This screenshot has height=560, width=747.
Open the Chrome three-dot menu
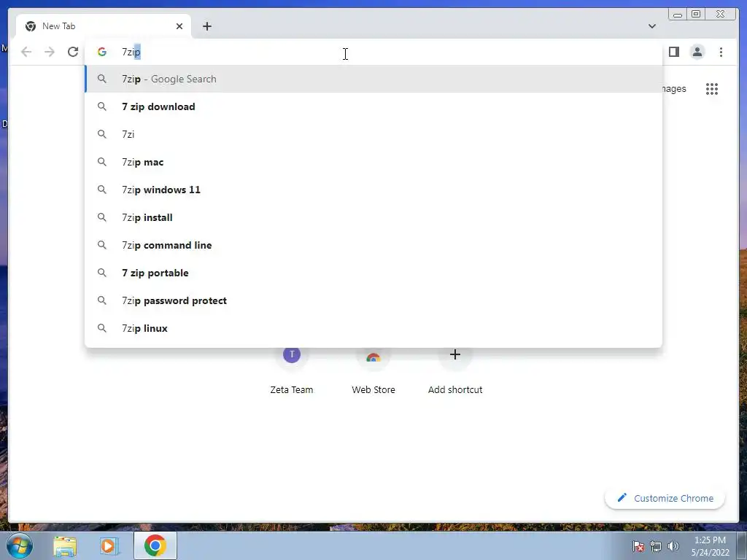[x=721, y=52]
